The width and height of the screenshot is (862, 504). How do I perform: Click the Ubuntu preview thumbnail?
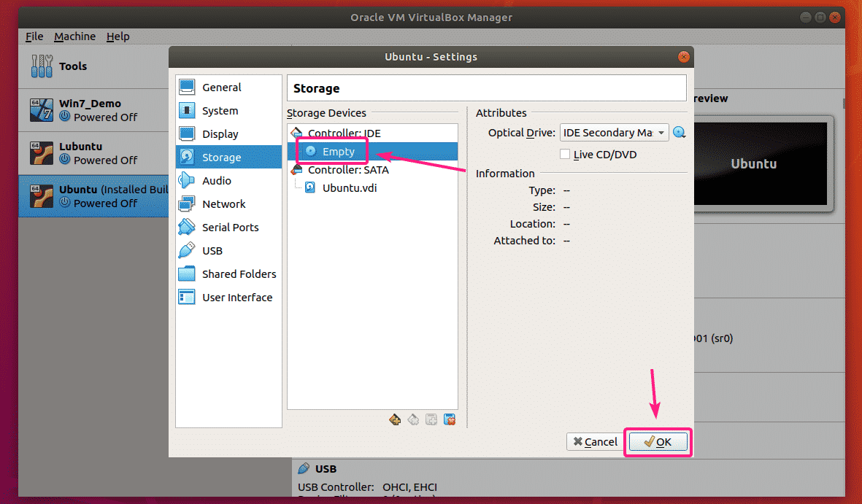pos(761,163)
